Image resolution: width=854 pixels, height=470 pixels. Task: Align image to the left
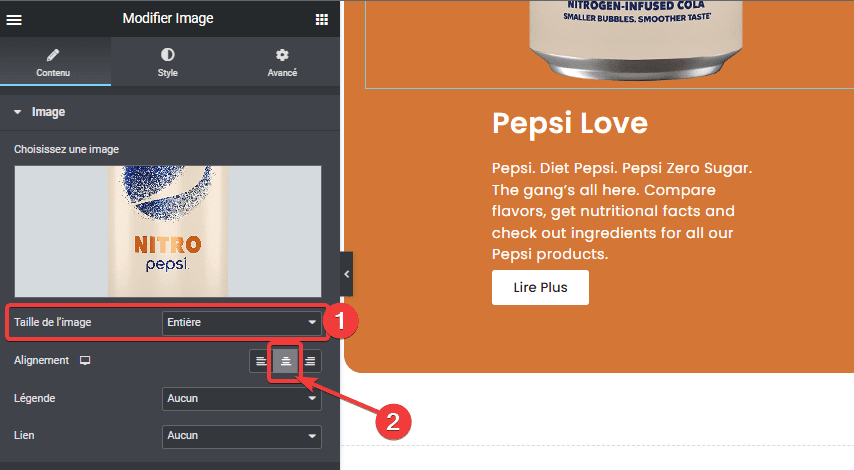pyautogui.click(x=261, y=361)
